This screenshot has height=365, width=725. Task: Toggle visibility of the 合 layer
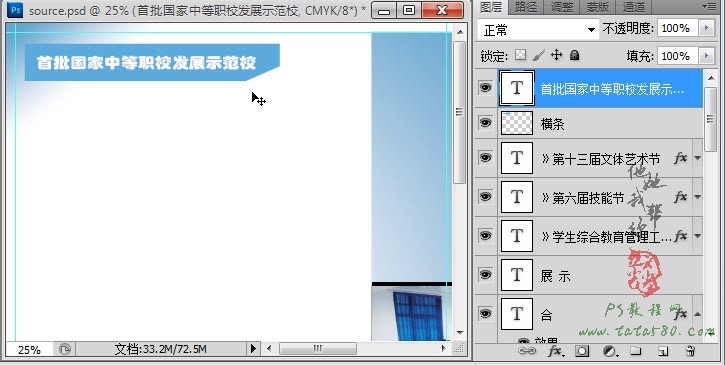point(485,313)
